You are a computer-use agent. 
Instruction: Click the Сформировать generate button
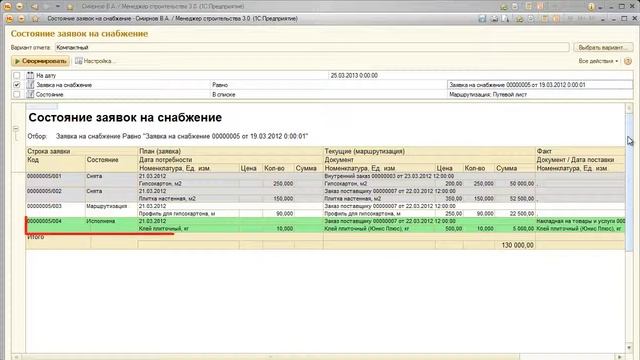coord(40,61)
